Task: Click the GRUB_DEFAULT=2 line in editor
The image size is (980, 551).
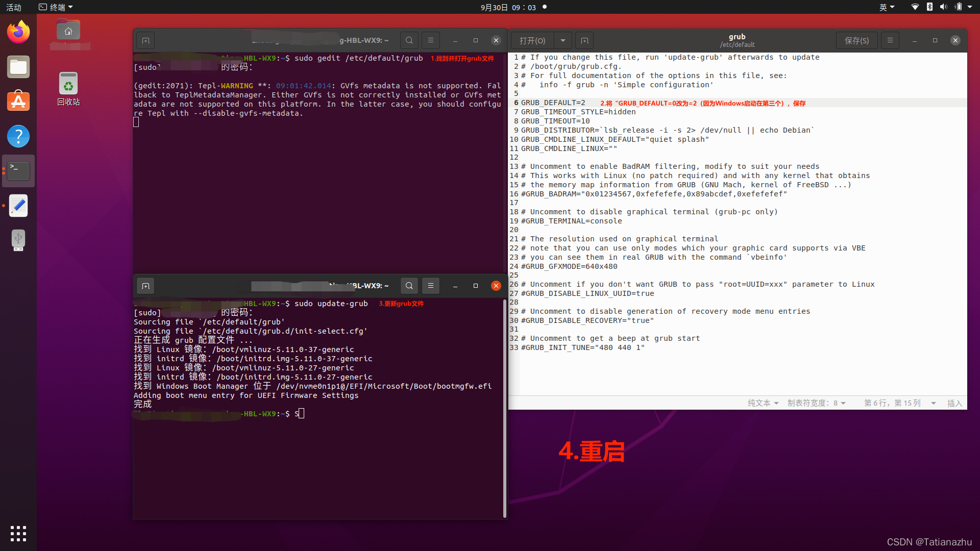Action: coord(553,103)
